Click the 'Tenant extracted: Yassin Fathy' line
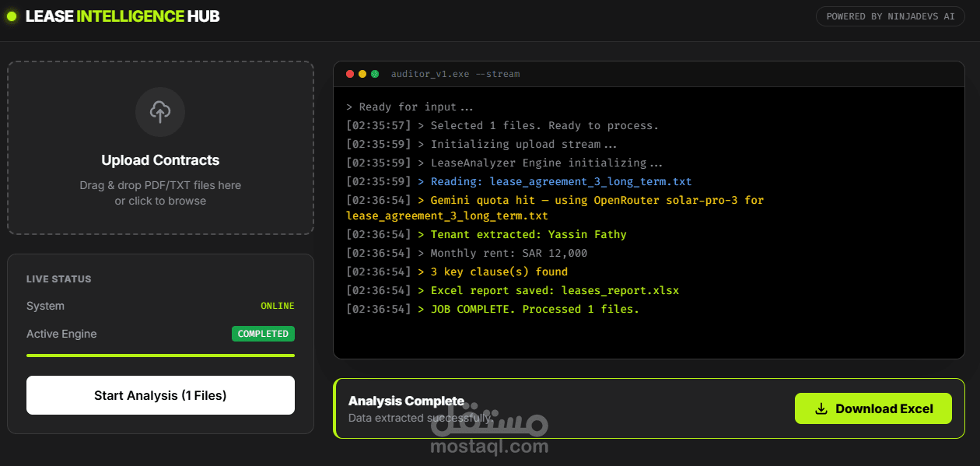The width and height of the screenshot is (980, 466). click(486, 234)
